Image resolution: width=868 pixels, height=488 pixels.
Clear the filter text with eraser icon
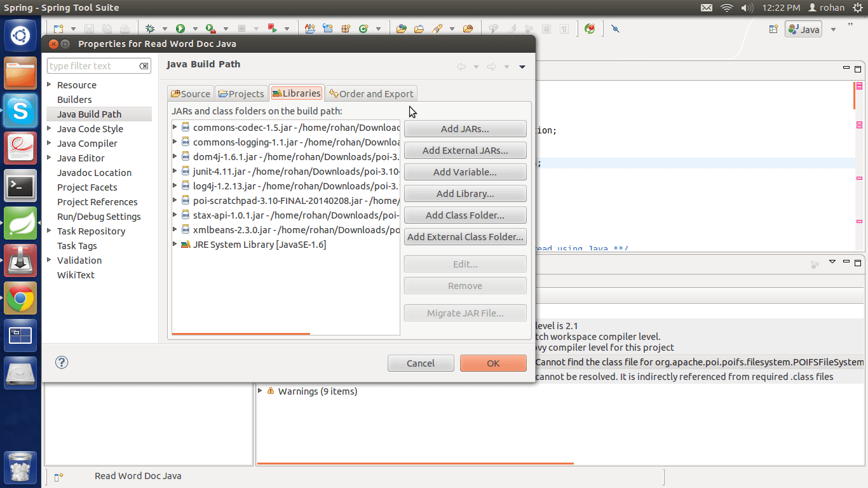144,66
